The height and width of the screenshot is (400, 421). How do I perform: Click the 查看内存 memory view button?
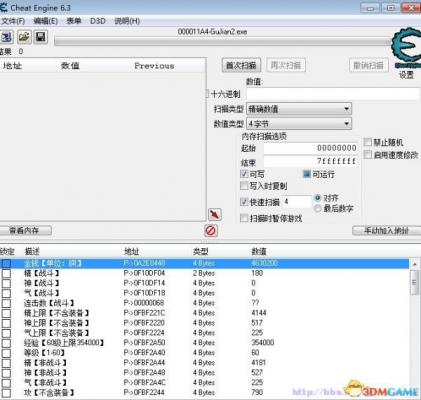(25, 230)
